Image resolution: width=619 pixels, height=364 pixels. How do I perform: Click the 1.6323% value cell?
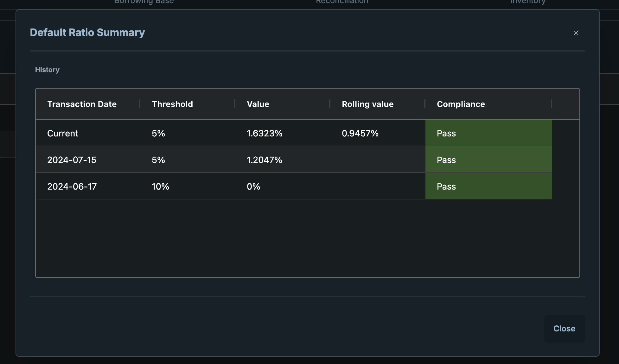point(265,133)
